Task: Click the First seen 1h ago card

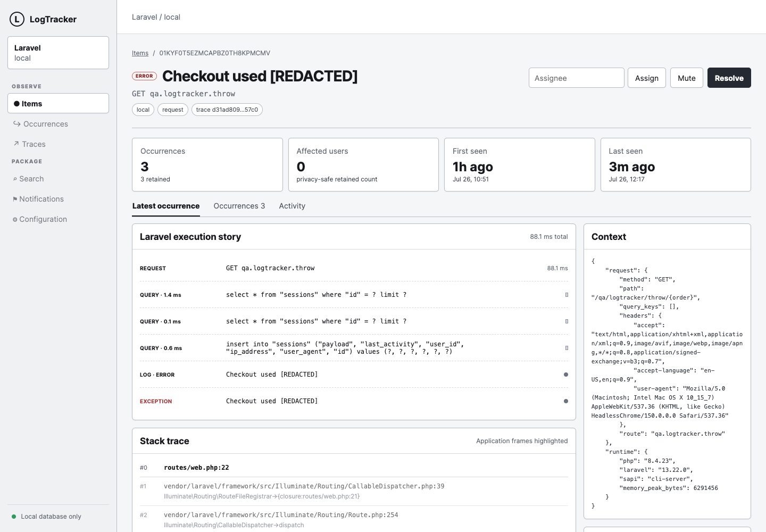Action: pos(520,165)
